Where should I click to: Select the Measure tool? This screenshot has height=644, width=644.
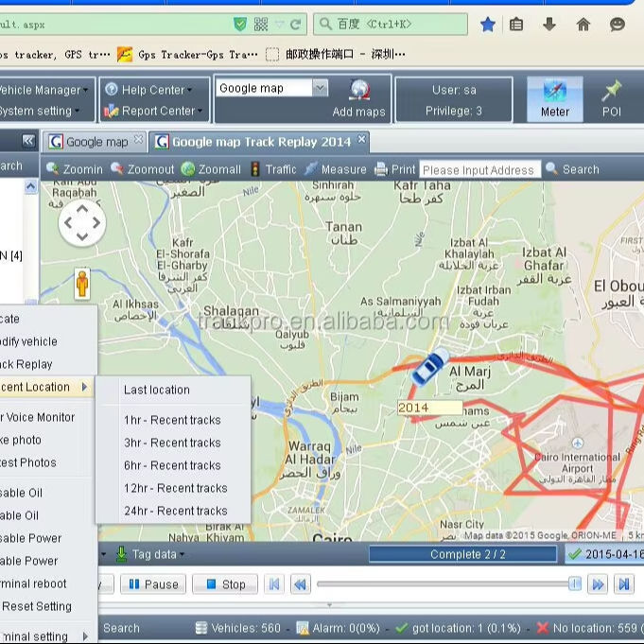[x=335, y=169]
